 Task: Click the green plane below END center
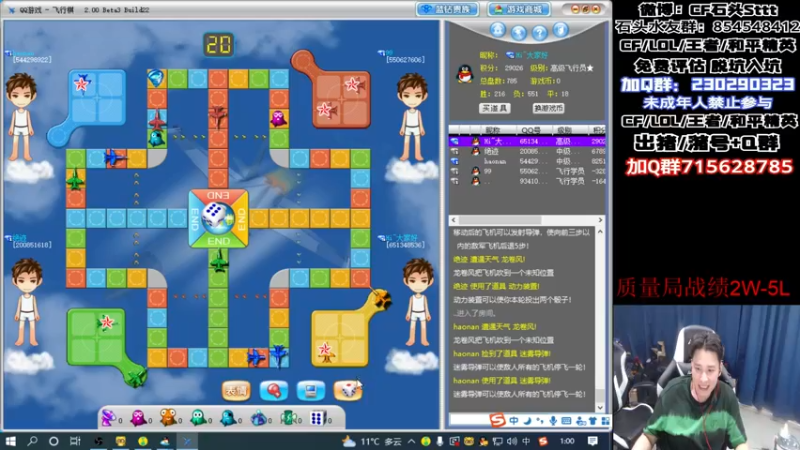[x=219, y=261]
